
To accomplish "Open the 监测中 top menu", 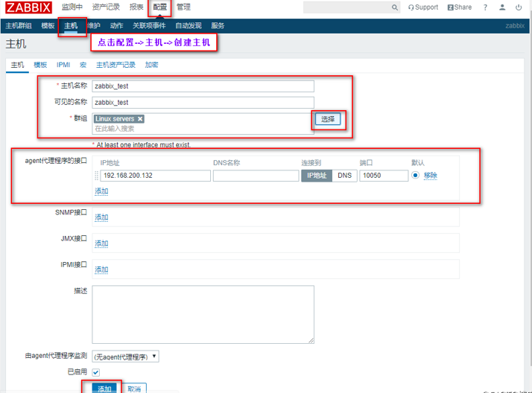I will [72, 7].
